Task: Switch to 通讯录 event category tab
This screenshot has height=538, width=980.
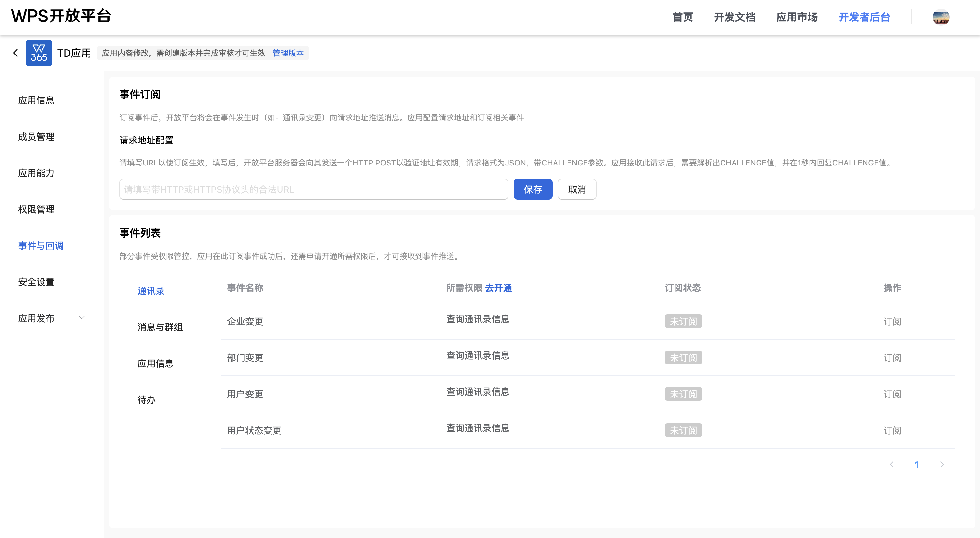Action: [x=151, y=291]
